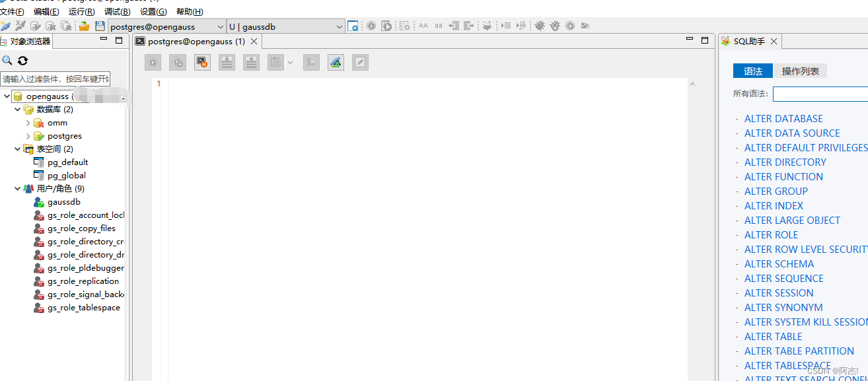Open the ALTER FUNCTION syntax link
The height and width of the screenshot is (381, 868).
(x=783, y=177)
